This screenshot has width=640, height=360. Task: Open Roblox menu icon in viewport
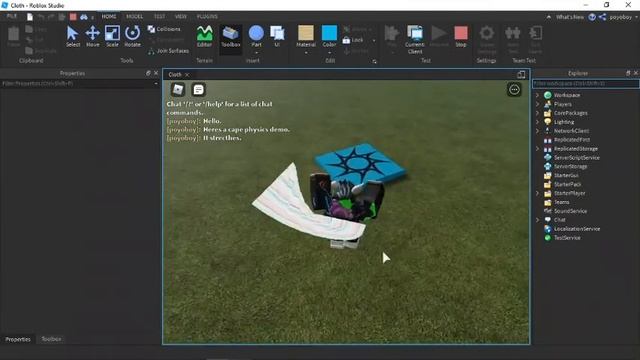[x=178, y=89]
